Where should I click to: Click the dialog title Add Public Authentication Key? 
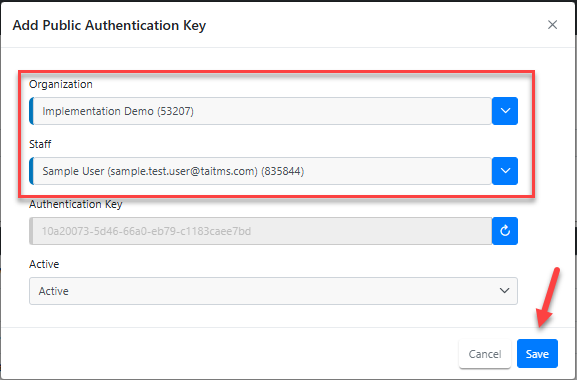(x=109, y=25)
